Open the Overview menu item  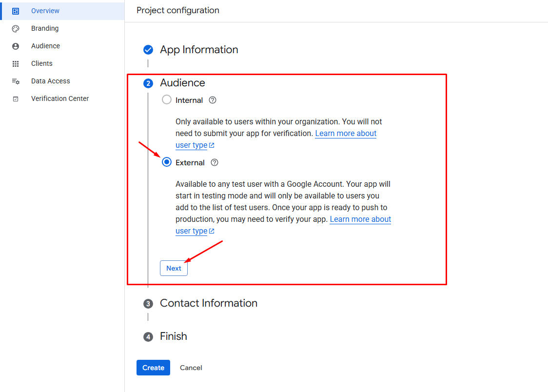click(62, 11)
